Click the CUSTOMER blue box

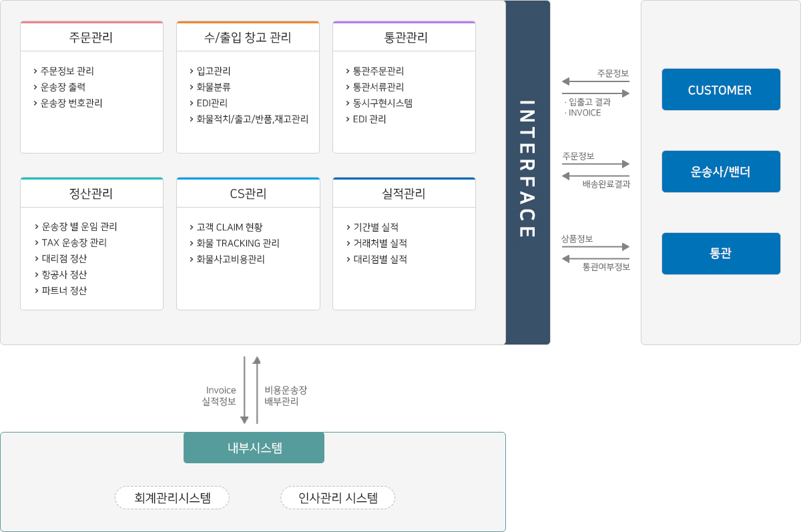pyautogui.click(x=721, y=89)
